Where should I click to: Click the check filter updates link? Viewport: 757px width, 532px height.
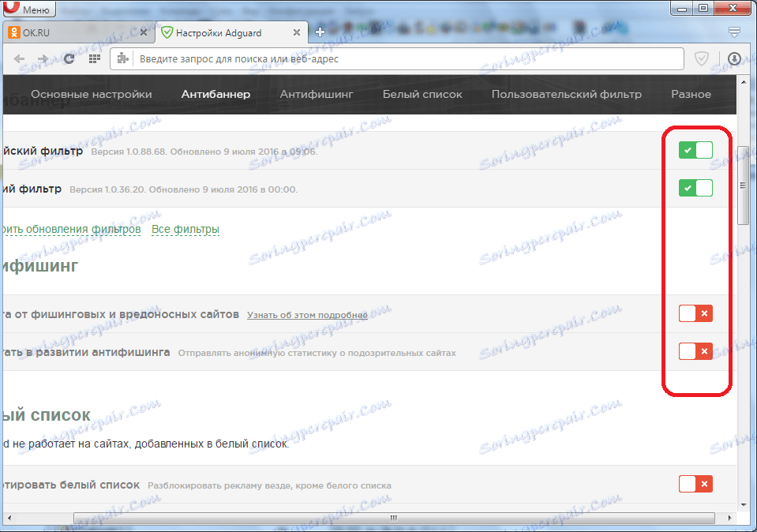click(x=72, y=229)
